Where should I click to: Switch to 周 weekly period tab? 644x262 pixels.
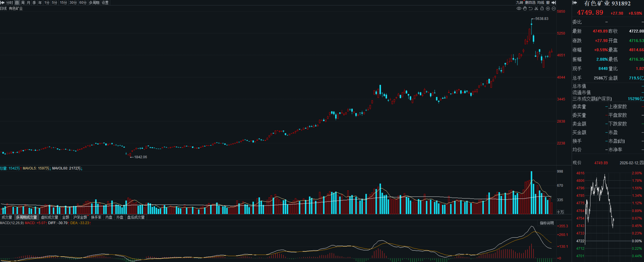click(x=23, y=2)
